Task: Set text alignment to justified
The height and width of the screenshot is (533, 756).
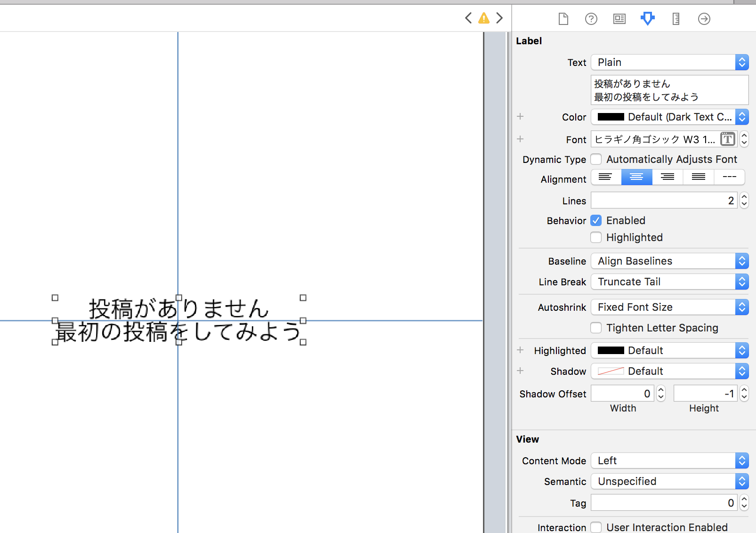Action: 698,177
